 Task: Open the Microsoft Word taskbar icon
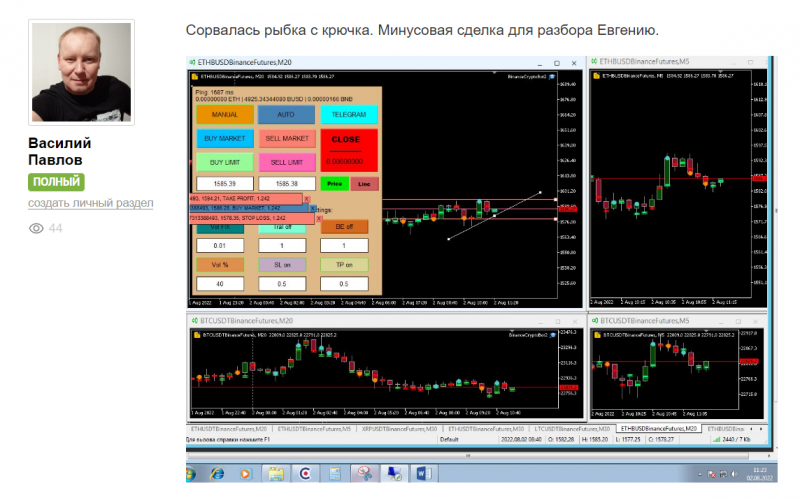[423, 474]
